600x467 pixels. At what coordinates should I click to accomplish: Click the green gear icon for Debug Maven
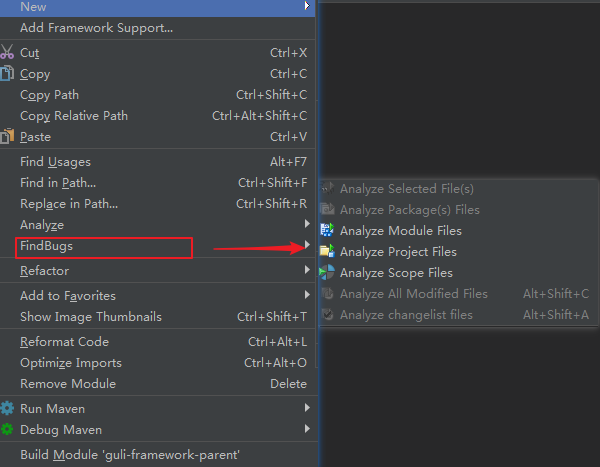(7, 429)
